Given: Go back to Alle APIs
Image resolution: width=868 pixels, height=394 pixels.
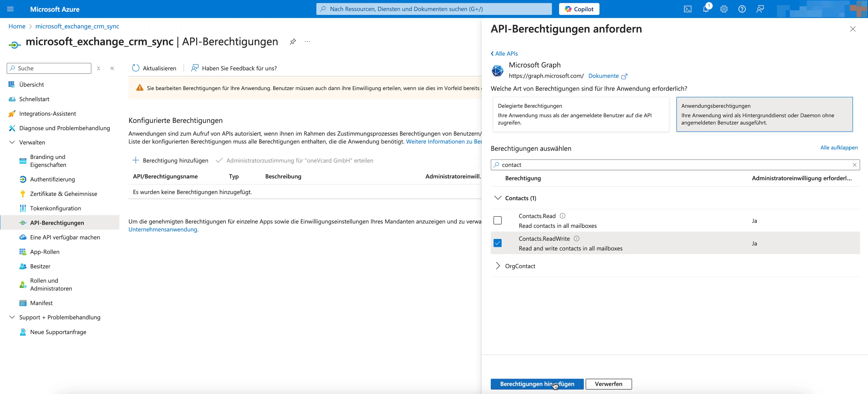Looking at the screenshot, I should pos(504,54).
